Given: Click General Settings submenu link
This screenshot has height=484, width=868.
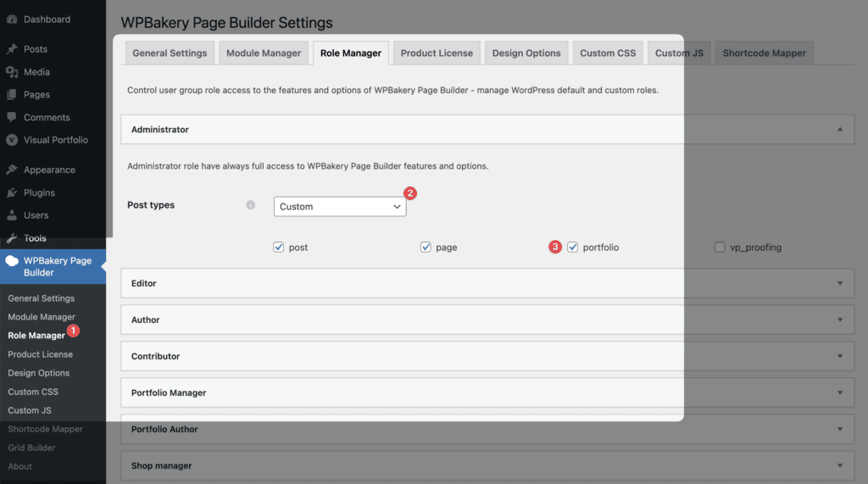Looking at the screenshot, I should point(41,298).
